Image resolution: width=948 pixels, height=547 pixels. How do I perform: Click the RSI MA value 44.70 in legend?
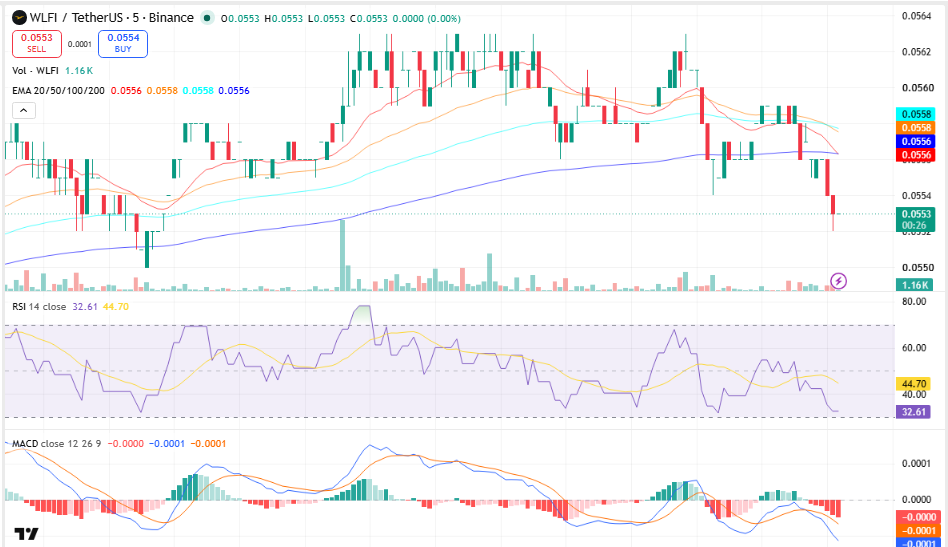[x=115, y=306]
